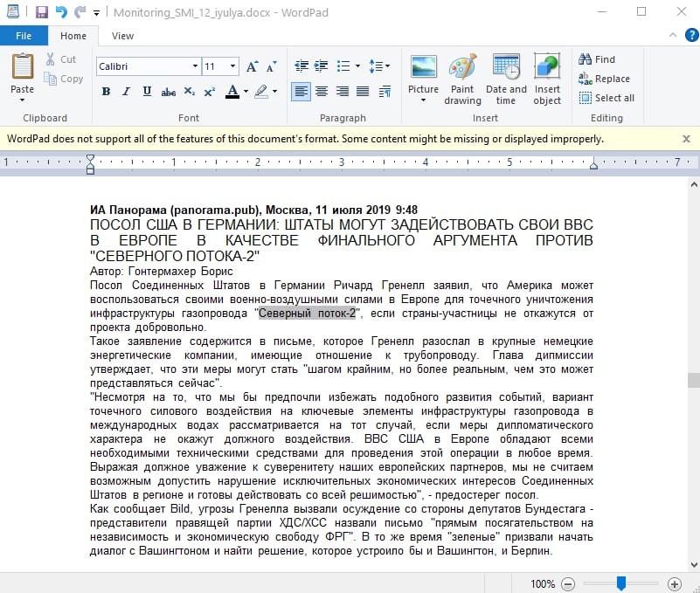Open the Calibri font family dropdown
The height and width of the screenshot is (593, 700).
tap(195, 66)
